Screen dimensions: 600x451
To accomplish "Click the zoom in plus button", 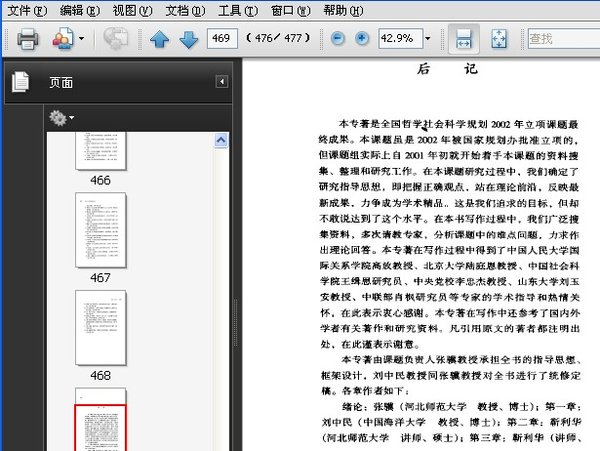I will pyautogui.click(x=361, y=39).
